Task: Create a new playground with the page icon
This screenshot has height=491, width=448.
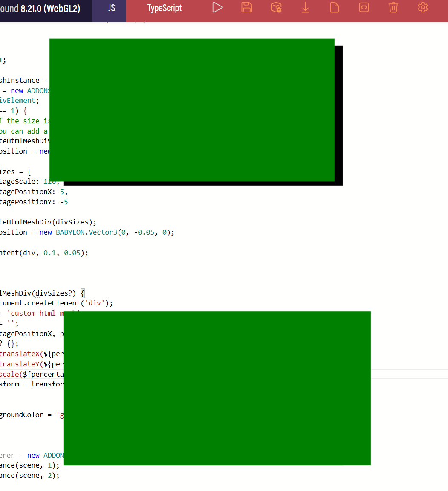Action: point(335,8)
